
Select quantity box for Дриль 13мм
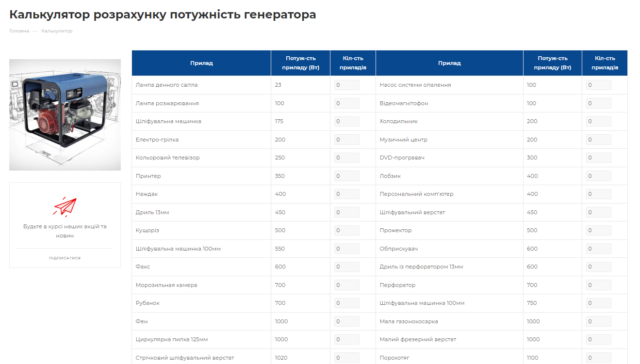(346, 212)
